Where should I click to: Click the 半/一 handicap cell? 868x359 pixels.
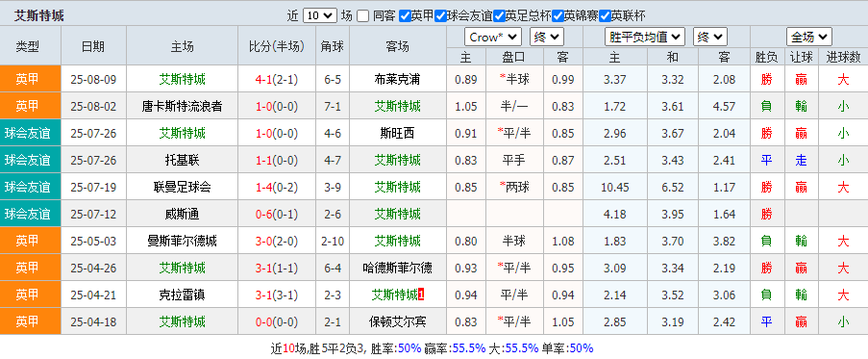click(514, 106)
